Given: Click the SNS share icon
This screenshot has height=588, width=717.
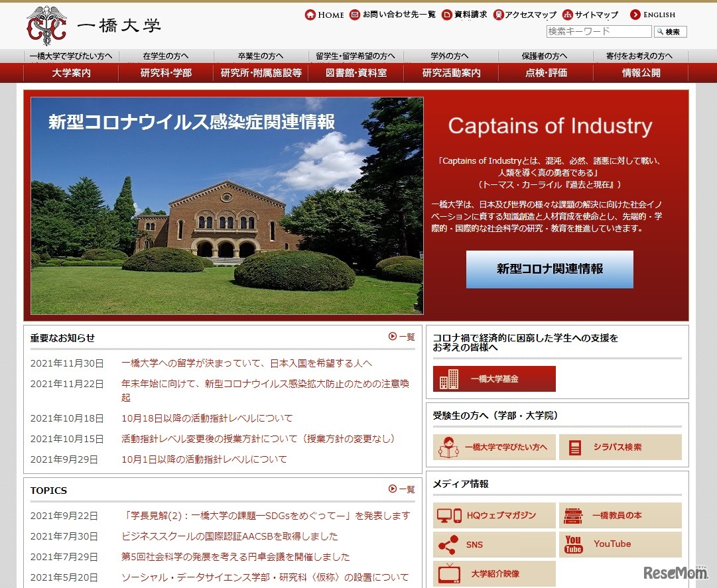Looking at the screenshot, I should (448, 545).
